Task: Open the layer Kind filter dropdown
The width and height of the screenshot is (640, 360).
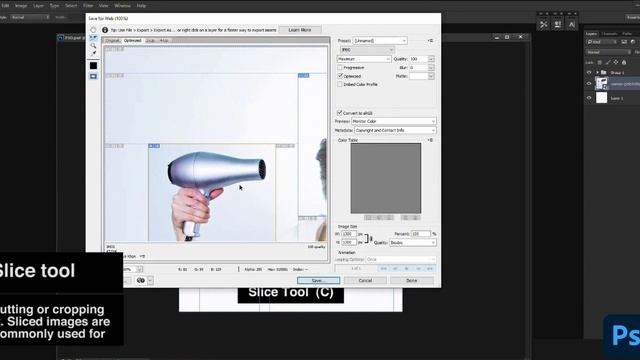Action: [602, 42]
